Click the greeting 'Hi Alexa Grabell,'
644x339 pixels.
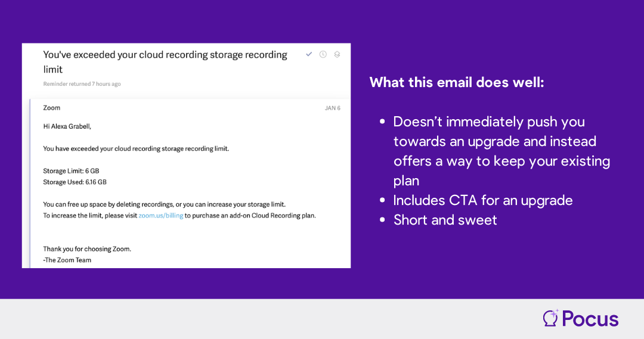(x=67, y=126)
